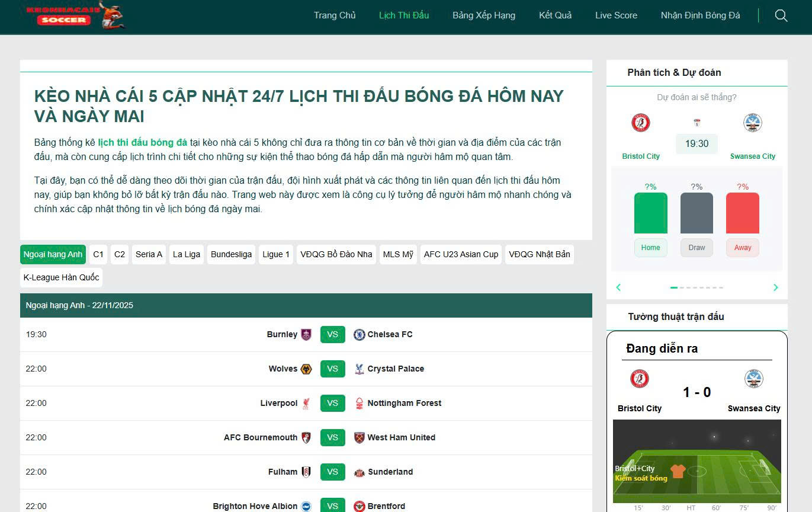Click the Crystal Palace club crest
The image size is (812, 512).
[x=359, y=369]
